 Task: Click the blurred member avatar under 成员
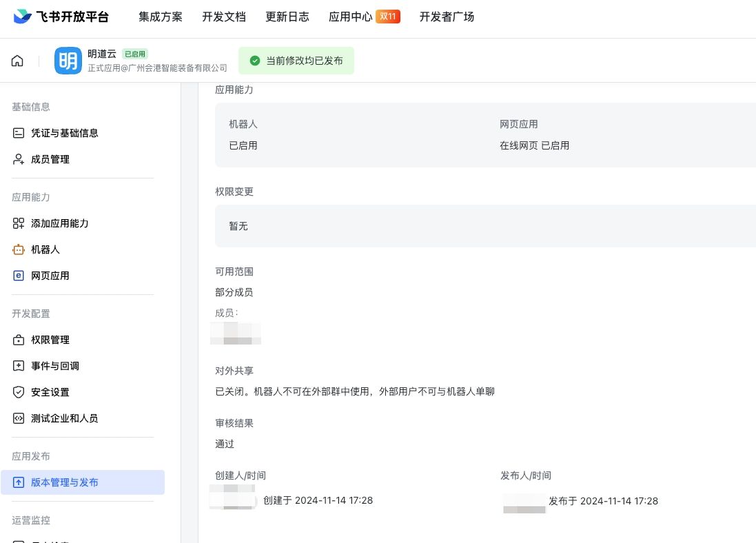(x=236, y=334)
